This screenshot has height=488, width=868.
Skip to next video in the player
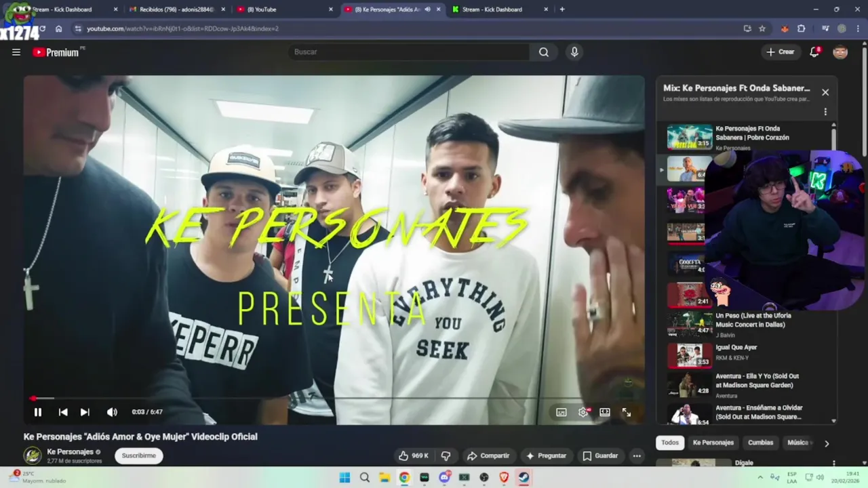(x=85, y=412)
